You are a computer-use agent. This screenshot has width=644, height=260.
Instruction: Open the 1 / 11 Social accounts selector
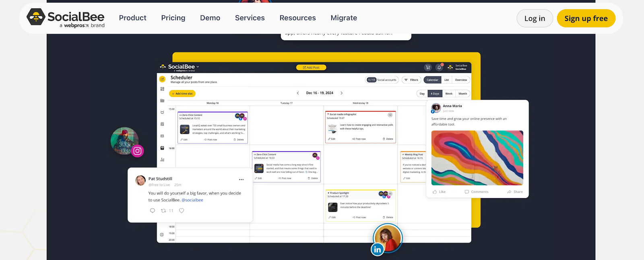pos(382,80)
